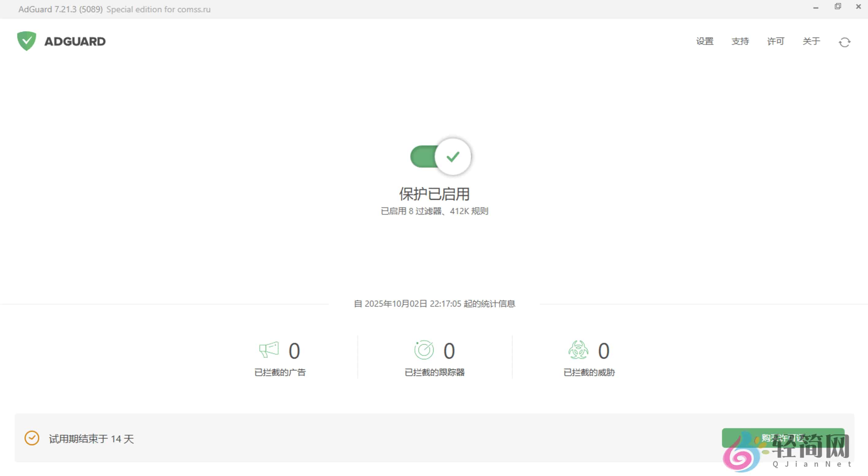The image size is (868, 476).
Task: Open the 许可 page
Action: pyautogui.click(x=775, y=41)
